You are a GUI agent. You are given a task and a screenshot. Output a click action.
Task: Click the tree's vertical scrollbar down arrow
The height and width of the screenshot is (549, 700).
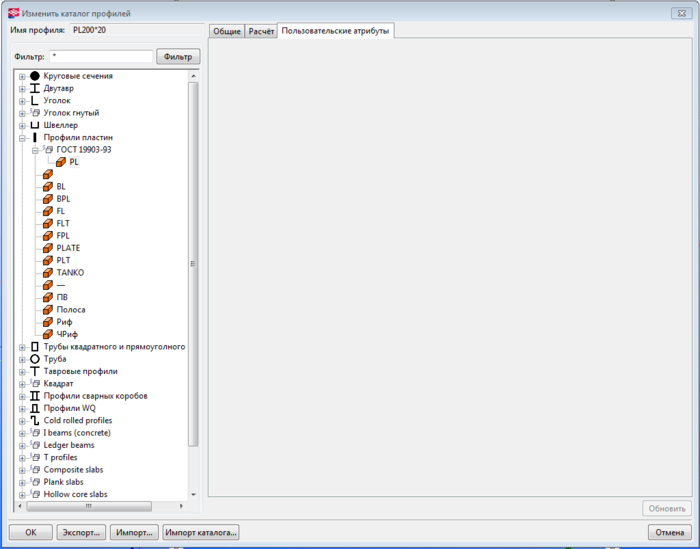[193, 495]
